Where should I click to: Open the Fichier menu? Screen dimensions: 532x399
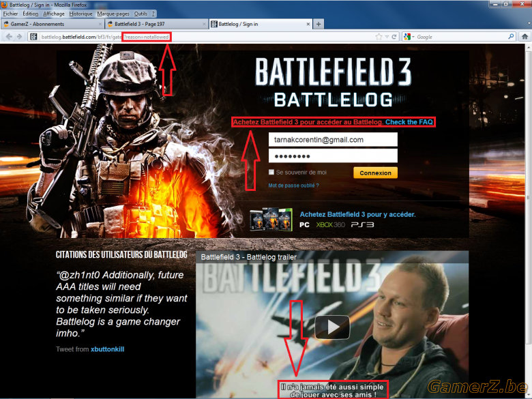click(10, 14)
